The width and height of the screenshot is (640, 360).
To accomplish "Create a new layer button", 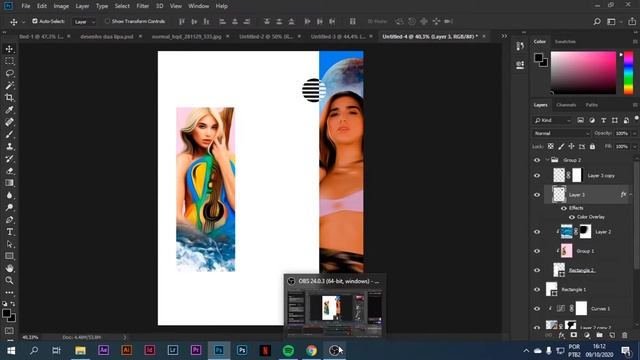I will (612, 335).
